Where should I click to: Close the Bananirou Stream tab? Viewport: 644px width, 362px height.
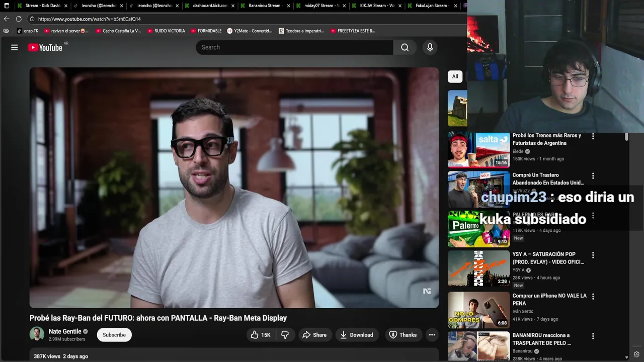pyautogui.click(x=289, y=6)
